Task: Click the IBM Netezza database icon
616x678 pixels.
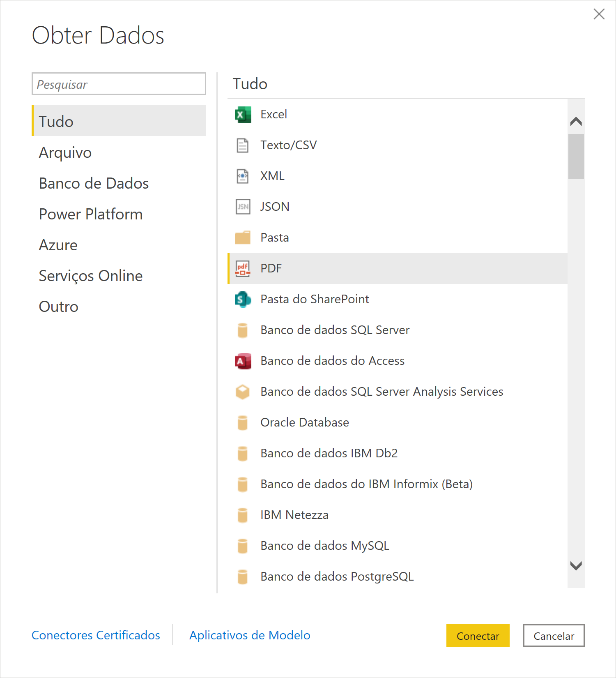Action: [243, 515]
